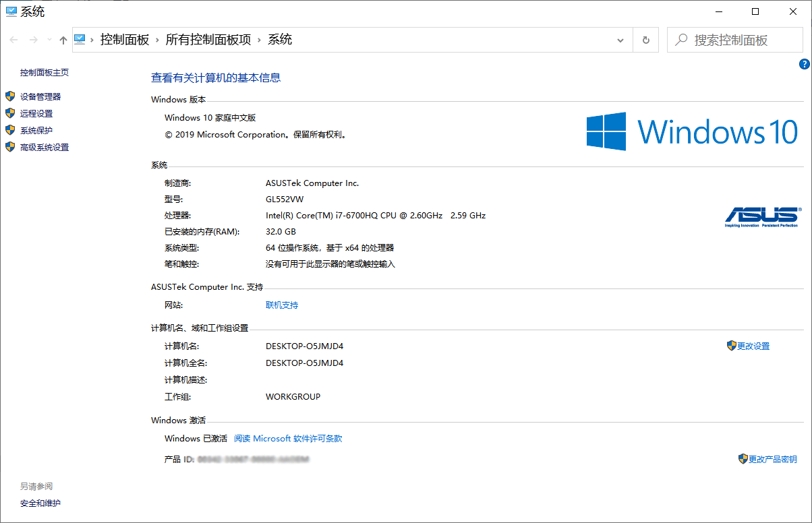812x523 pixels.
Task: Click the System window title bar icon
Action: (11, 11)
